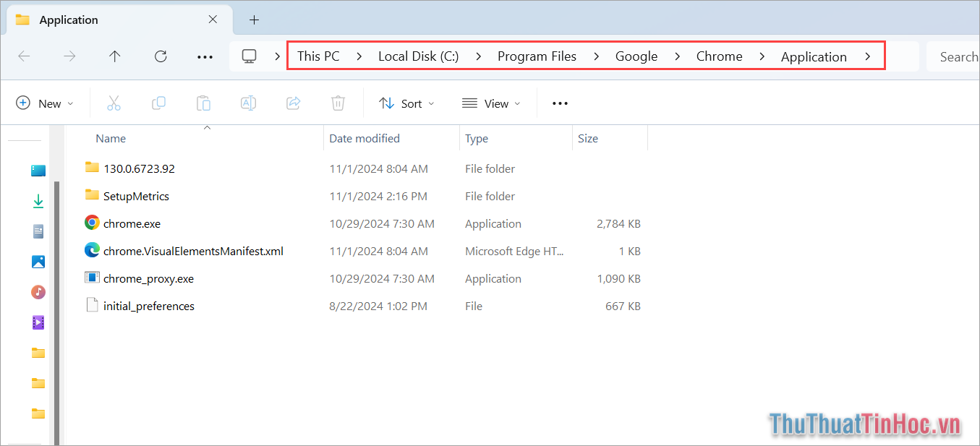Image resolution: width=980 pixels, height=446 pixels.
Task: Open Music from the sidebar
Action: (x=38, y=292)
